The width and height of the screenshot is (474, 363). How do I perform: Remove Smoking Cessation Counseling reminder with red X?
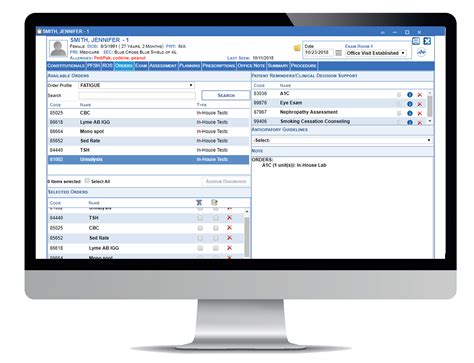pos(420,123)
